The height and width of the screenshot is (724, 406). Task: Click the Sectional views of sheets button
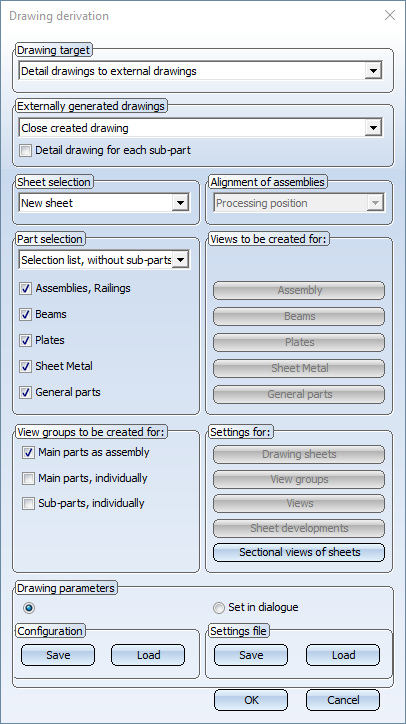pyautogui.click(x=299, y=552)
